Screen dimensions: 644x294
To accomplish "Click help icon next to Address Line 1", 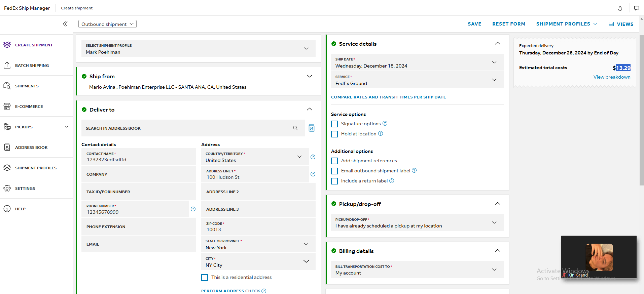I will point(313,174).
